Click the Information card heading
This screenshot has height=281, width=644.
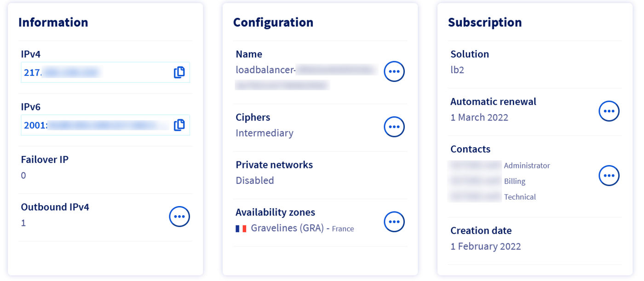tap(53, 22)
